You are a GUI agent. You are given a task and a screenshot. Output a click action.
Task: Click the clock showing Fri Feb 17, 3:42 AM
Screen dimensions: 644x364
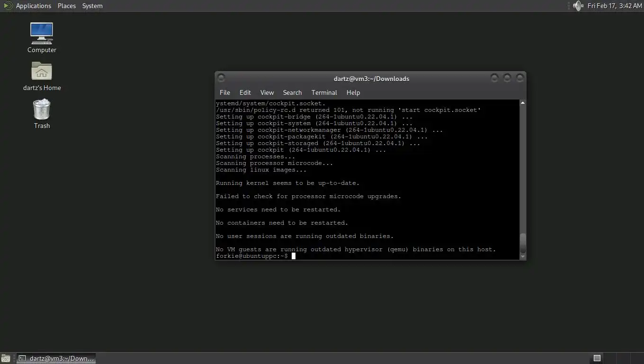point(615,6)
